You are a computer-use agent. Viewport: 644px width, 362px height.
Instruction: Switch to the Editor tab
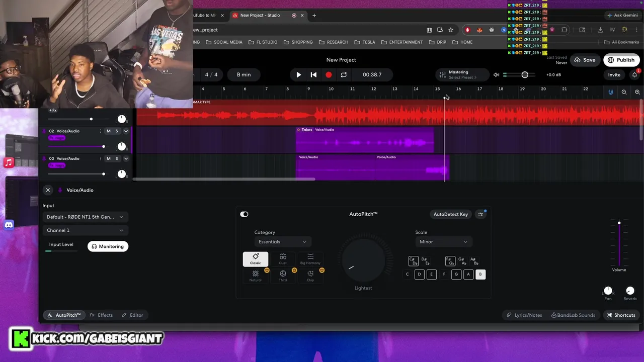132,315
